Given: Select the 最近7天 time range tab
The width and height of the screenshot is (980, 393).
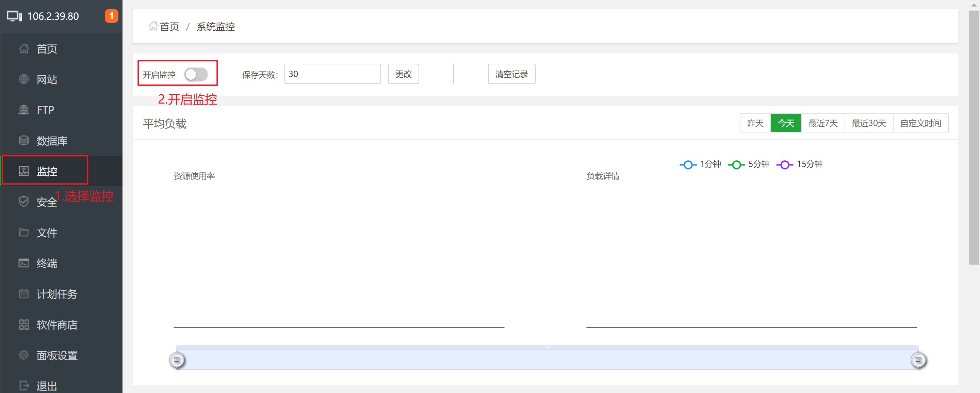Looking at the screenshot, I should tap(822, 123).
